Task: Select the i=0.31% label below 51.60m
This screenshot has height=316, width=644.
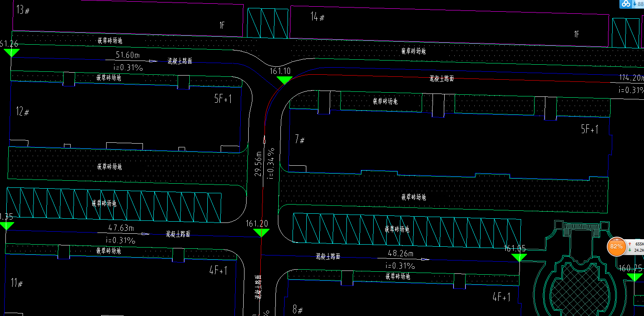Action: click(128, 67)
